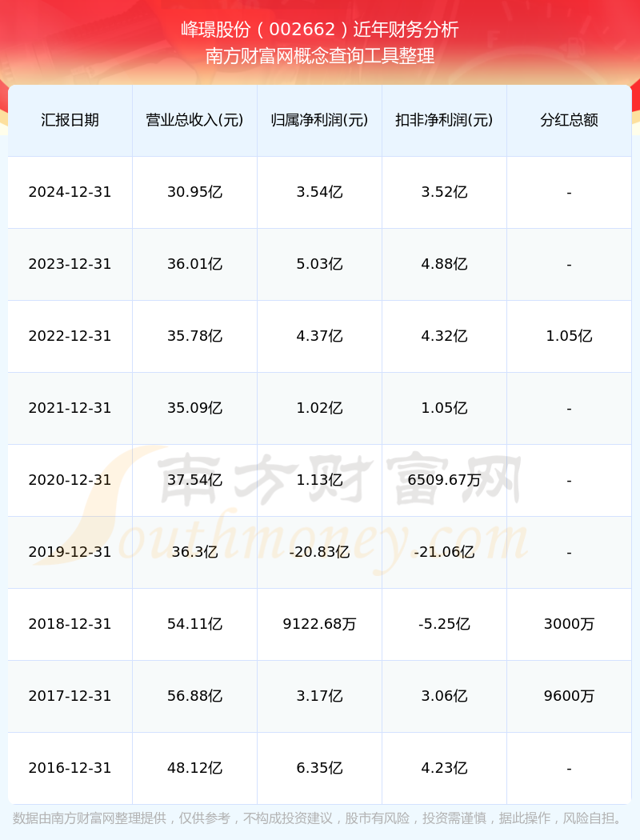Click the dividend value 3000万
Viewport: 640px width, 840px height.
click(570, 624)
